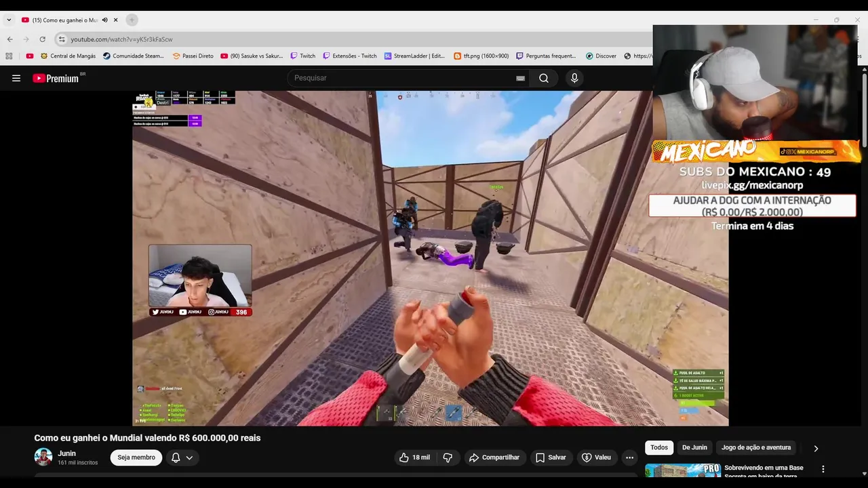Close the Como eu ganhei tab
This screenshot has width=868, height=488.
click(x=116, y=20)
